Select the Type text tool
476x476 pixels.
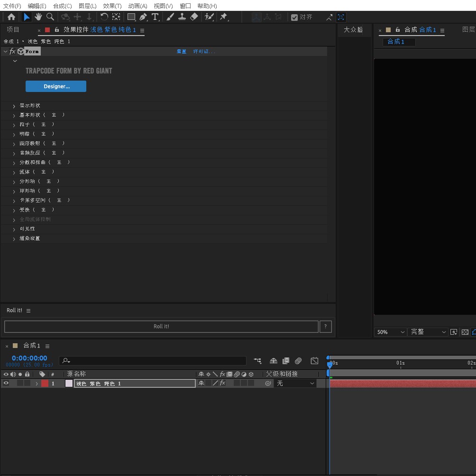click(x=155, y=17)
